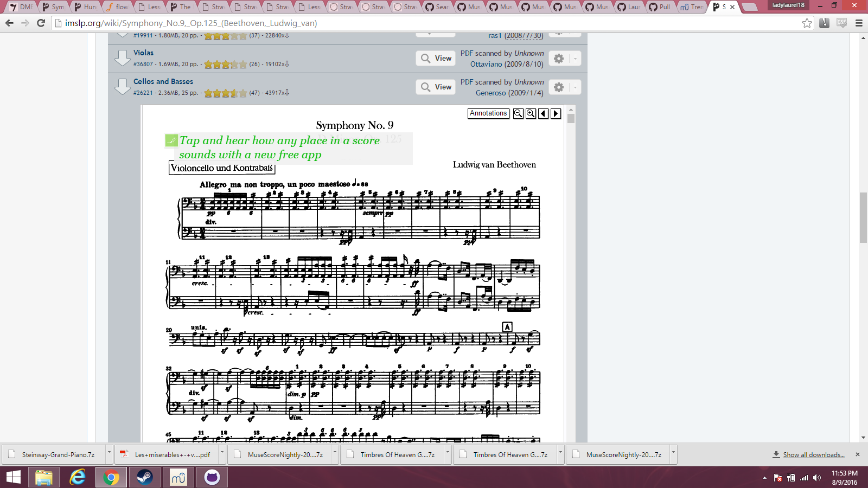The image size is (868, 488).
Task: Open Ottaviano uploader link
Action: (486, 64)
